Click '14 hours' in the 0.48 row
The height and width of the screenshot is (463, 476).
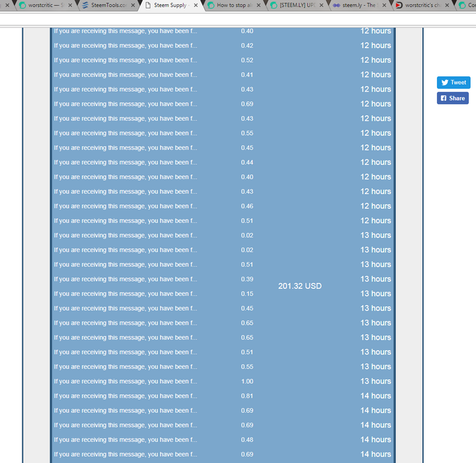[x=376, y=439]
